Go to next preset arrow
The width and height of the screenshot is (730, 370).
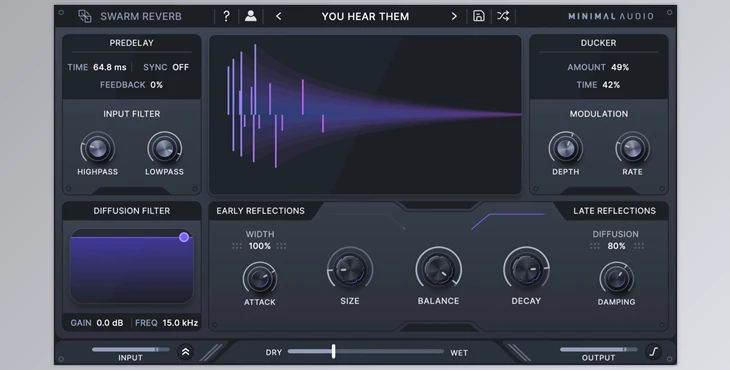(454, 16)
